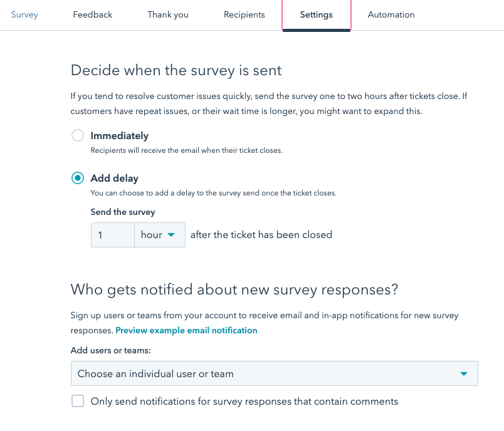The image size is (504, 431).
Task: Open the Recipients tab
Action: (x=244, y=14)
